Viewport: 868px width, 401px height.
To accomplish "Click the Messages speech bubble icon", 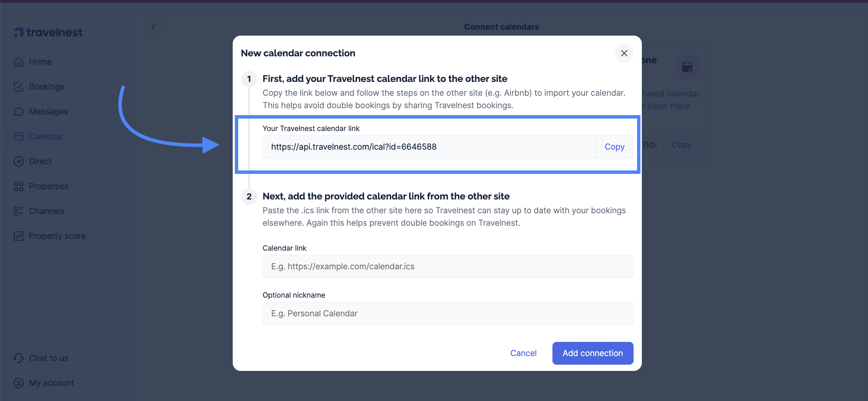I will click(19, 112).
